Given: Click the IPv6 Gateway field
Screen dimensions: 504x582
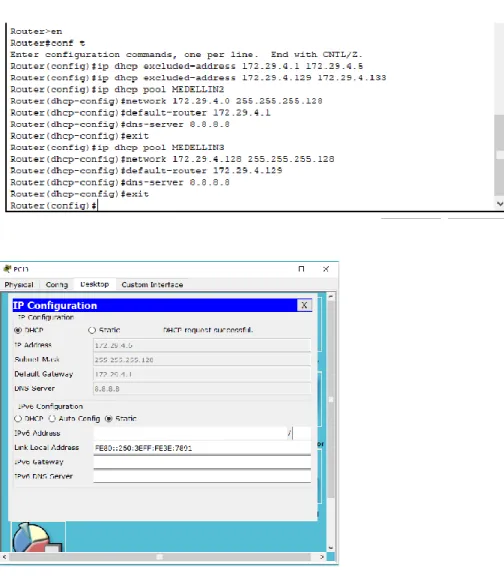Looking at the screenshot, I should [x=202, y=462].
